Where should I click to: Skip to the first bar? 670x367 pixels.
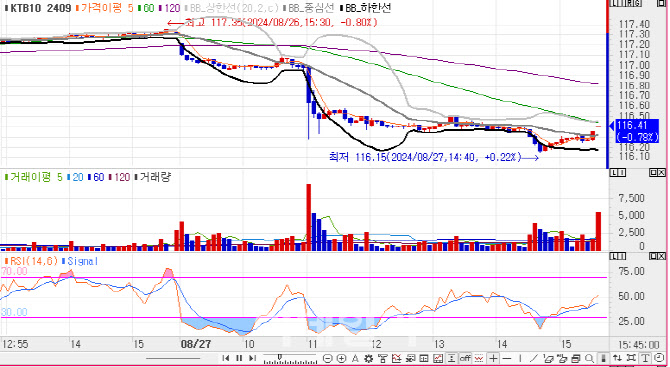click(x=226, y=358)
